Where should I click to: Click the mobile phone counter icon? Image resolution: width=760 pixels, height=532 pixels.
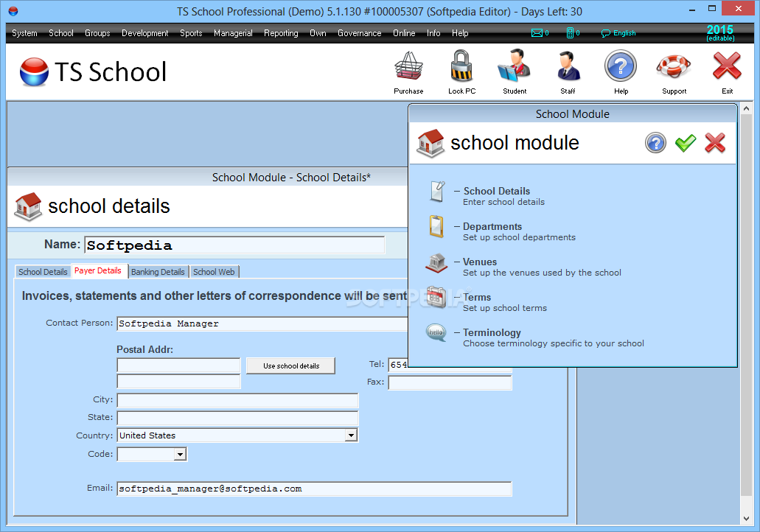(570, 33)
